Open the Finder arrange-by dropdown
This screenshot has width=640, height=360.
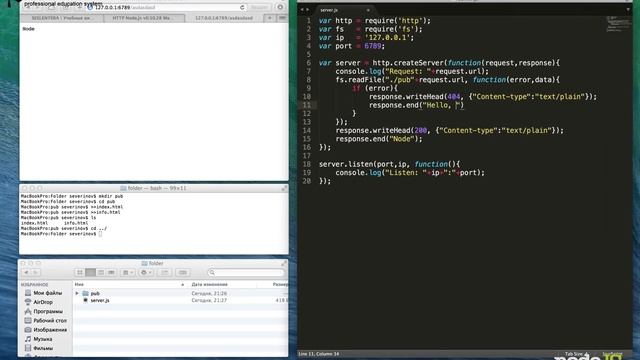coord(128,272)
